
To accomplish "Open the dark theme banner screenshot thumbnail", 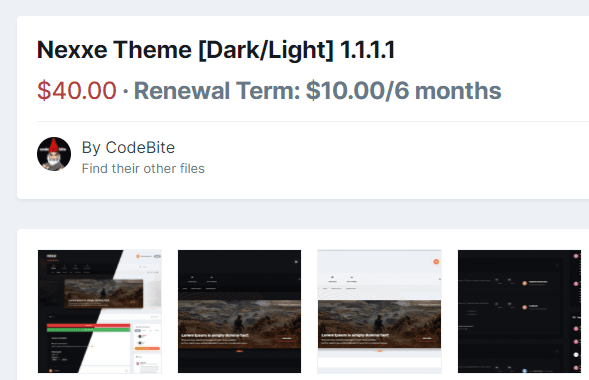I will (239, 311).
